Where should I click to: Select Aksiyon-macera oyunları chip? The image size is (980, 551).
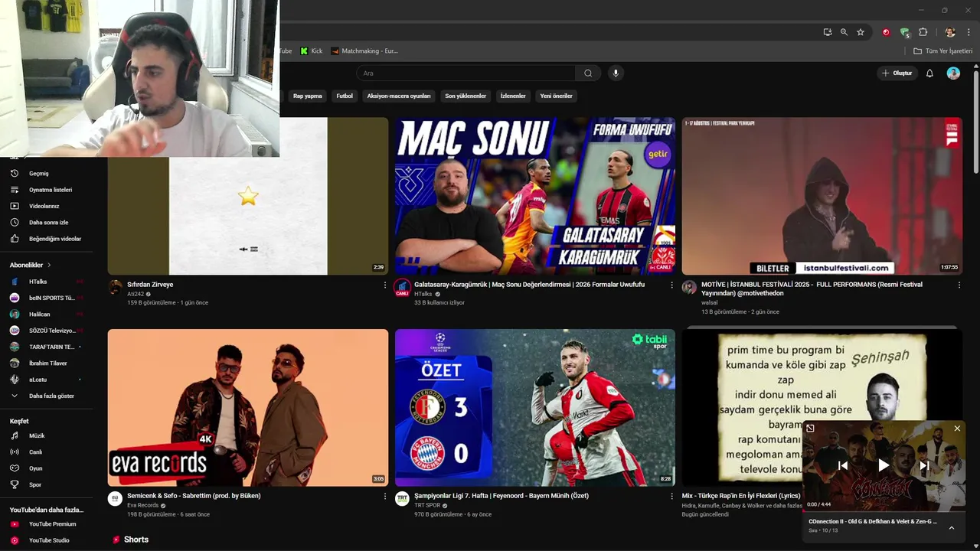click(399, 96)
